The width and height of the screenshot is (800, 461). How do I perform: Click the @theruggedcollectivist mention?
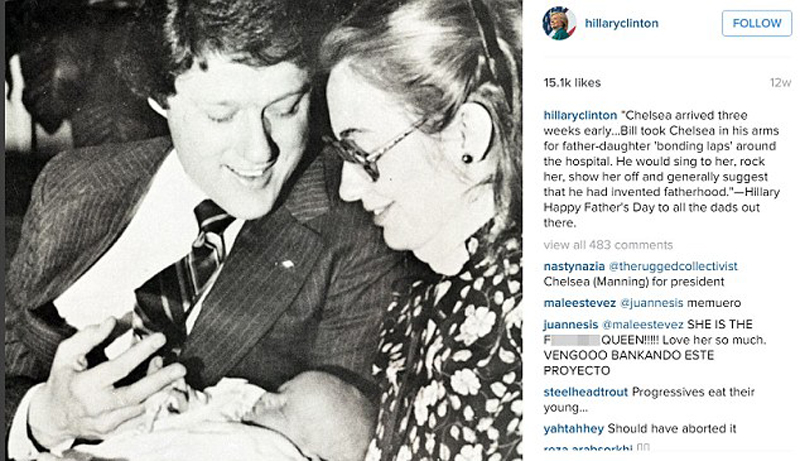[x=673, y=266]
